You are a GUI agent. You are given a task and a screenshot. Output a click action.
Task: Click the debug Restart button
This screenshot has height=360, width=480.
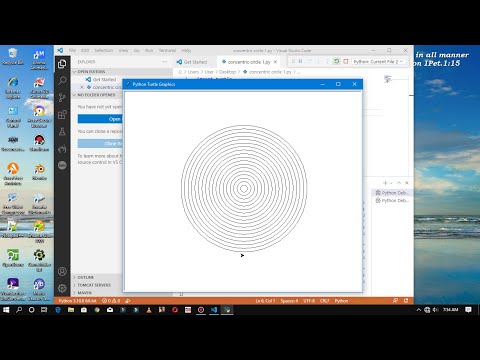click(337, 62)
